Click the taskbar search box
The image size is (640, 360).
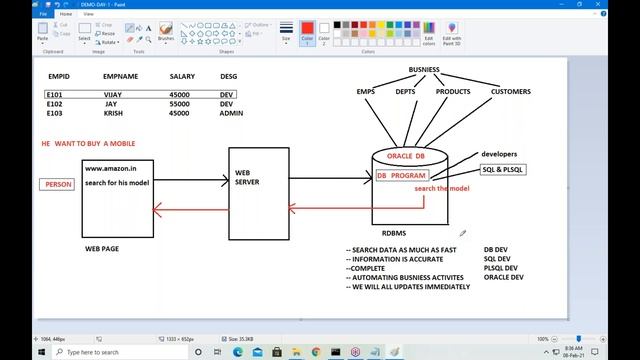[120, 352]
